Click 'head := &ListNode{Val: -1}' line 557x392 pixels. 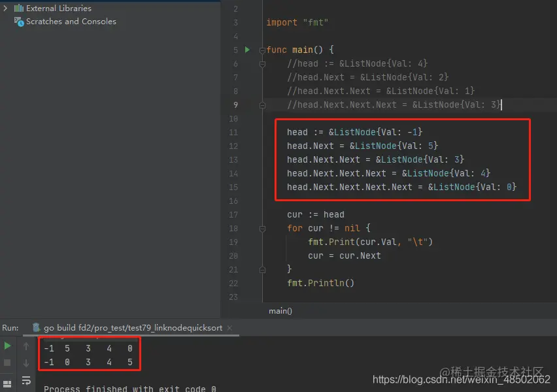click(x=354, y=133)
